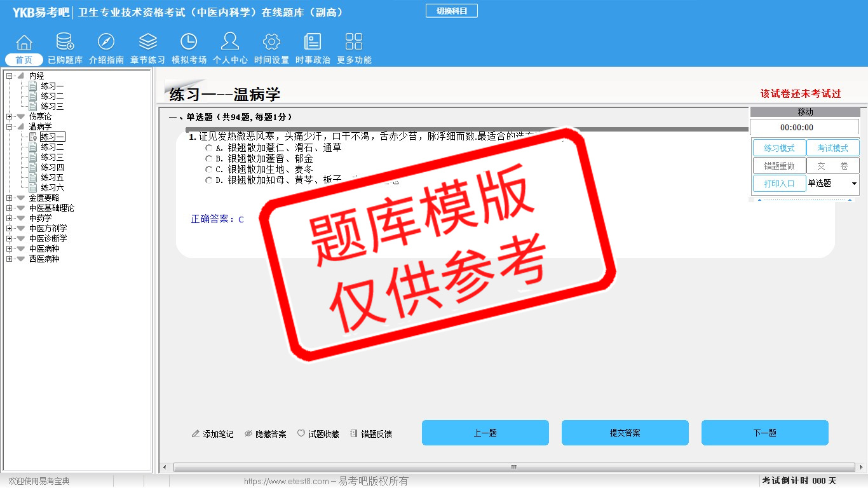The height and width of the screenshot is (488, 868).
Task: Click document icon of 温病学 练习一
Action: [33, 137]
